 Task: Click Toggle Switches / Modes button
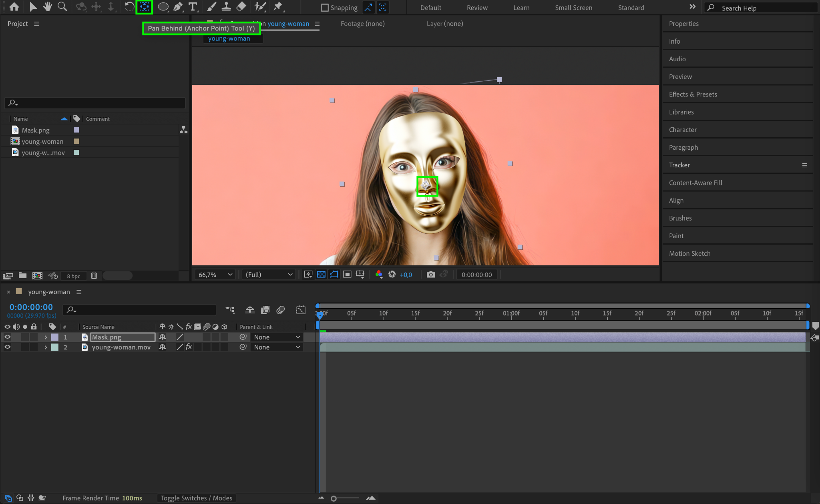196,498
